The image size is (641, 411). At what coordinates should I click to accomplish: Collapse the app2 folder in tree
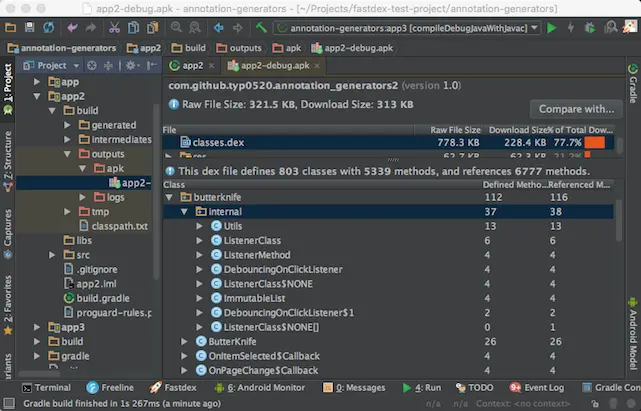[37, 97]
